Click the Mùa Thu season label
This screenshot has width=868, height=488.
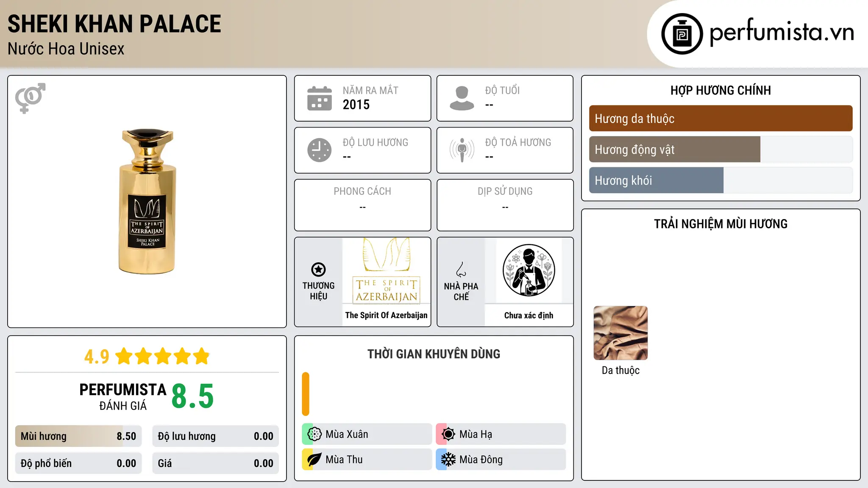(344, 460)
